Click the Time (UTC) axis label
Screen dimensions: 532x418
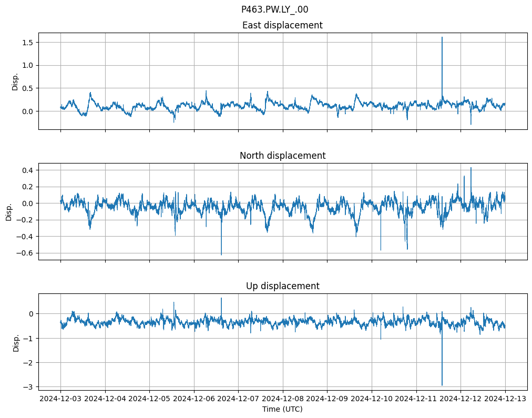tap(282, 409)
